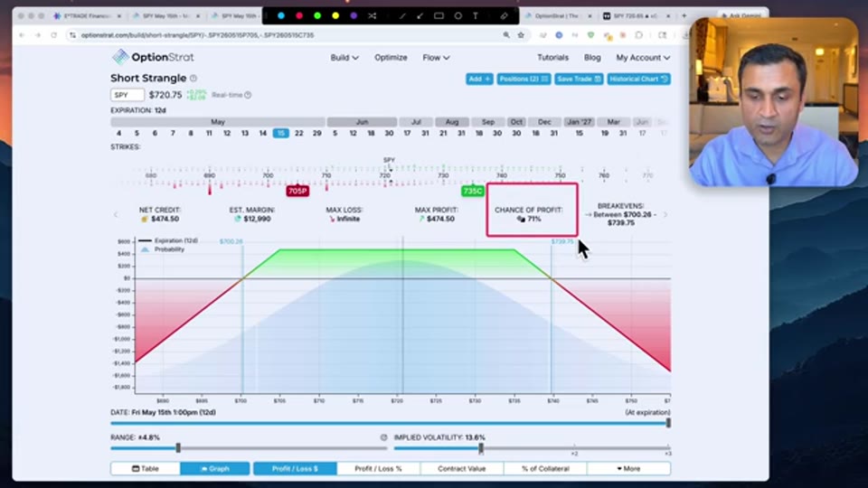This screenshot has width=868, height=488.
Task: Select Profit / Loss $ display mode
Action: coord(295,469)
